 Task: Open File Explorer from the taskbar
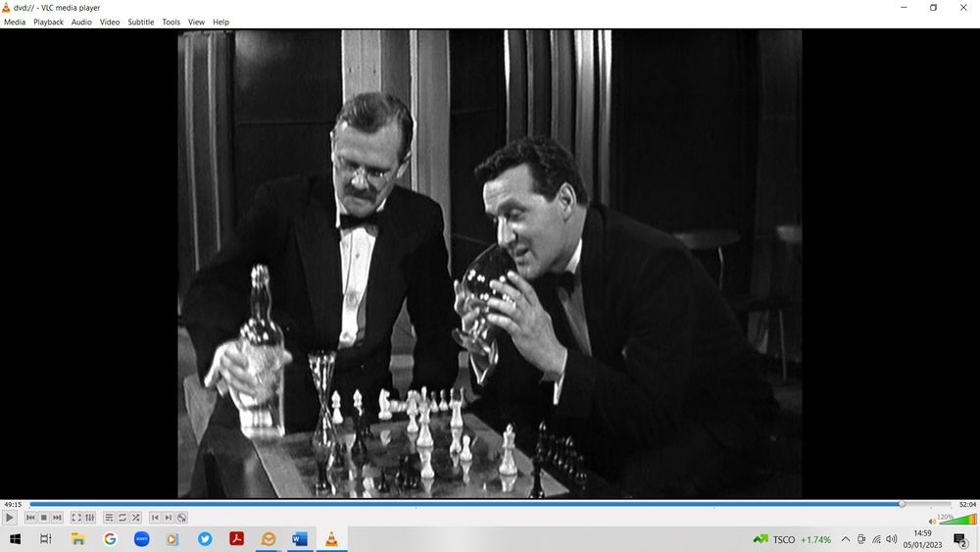coord(77,539)
